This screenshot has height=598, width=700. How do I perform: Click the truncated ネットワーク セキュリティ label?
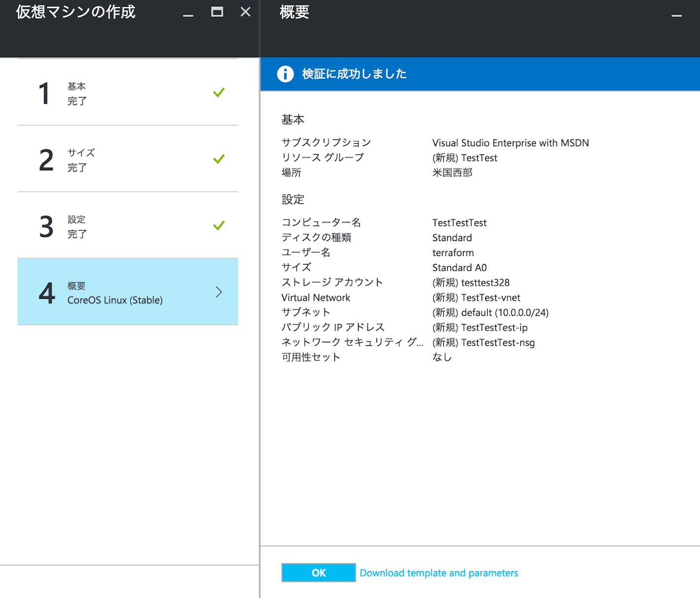click(352, 342)
